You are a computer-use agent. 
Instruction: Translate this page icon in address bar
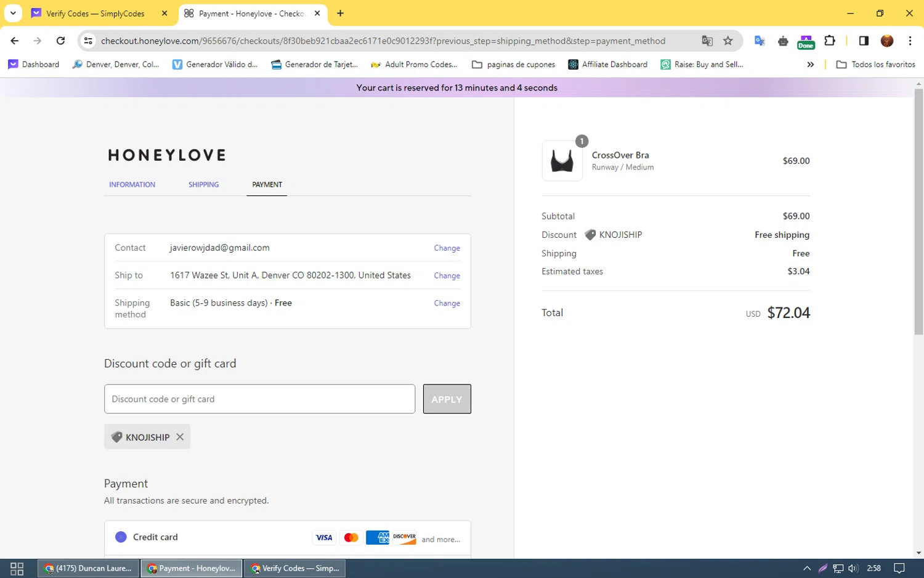(x=707, y=41)
